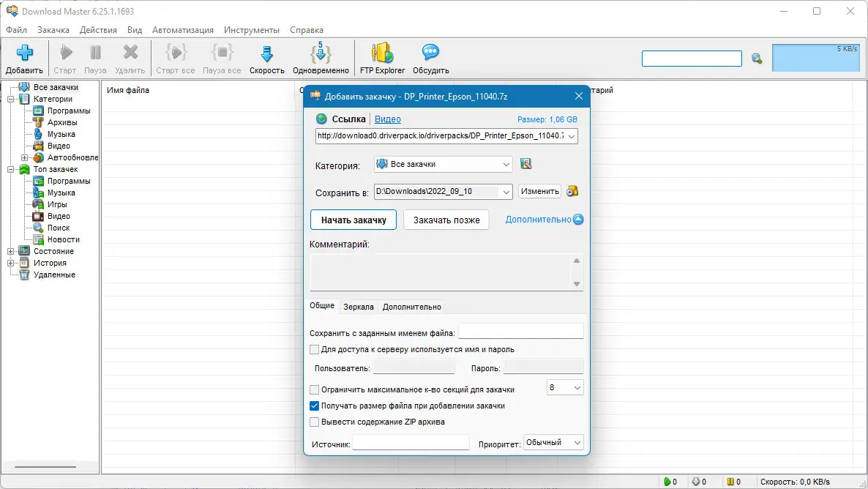Open the Вид menu

click(x=135, y=30)
